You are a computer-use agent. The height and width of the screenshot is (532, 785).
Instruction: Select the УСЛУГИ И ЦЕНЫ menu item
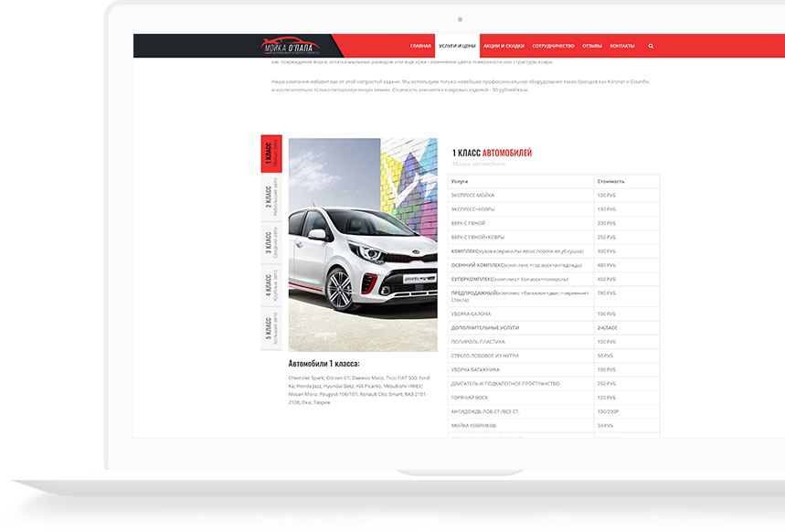(x=457, y=46)
